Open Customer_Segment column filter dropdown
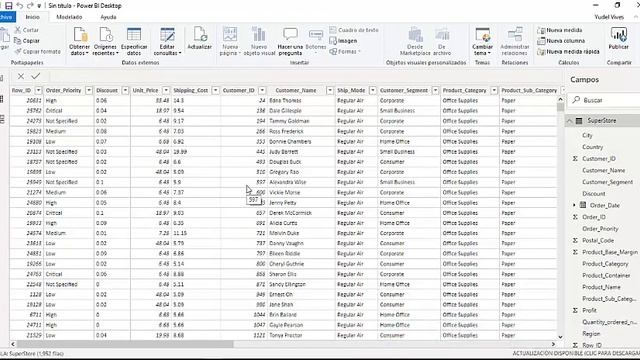 coord(436,90)
